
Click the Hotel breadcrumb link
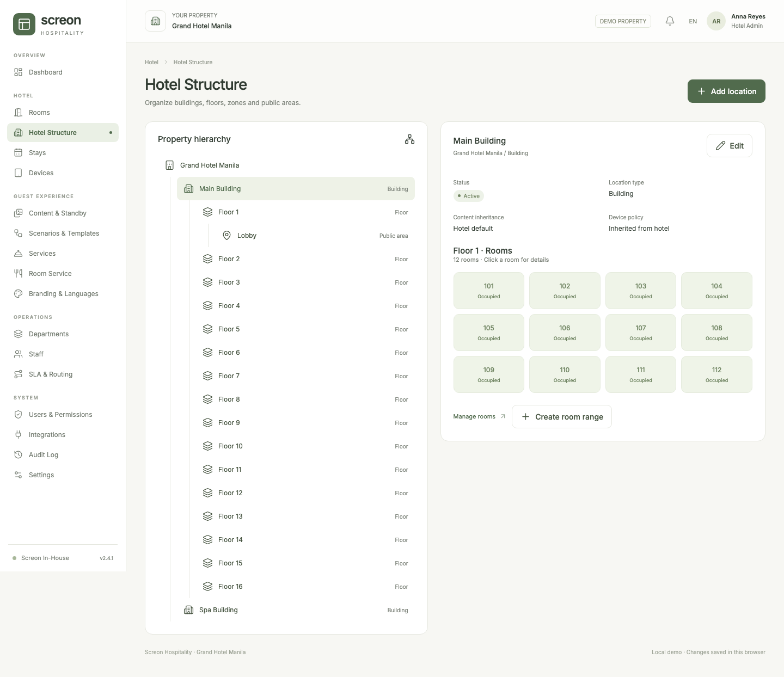151,63
